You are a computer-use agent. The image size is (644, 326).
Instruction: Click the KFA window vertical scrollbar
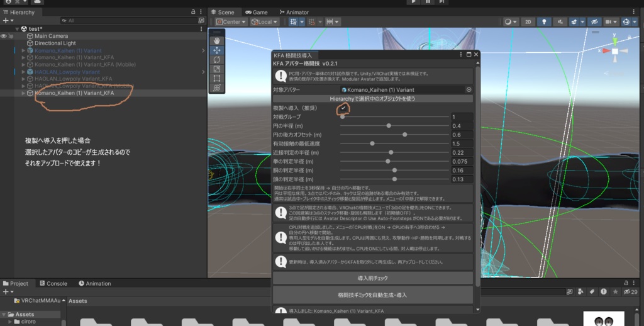tap(477, 176)
